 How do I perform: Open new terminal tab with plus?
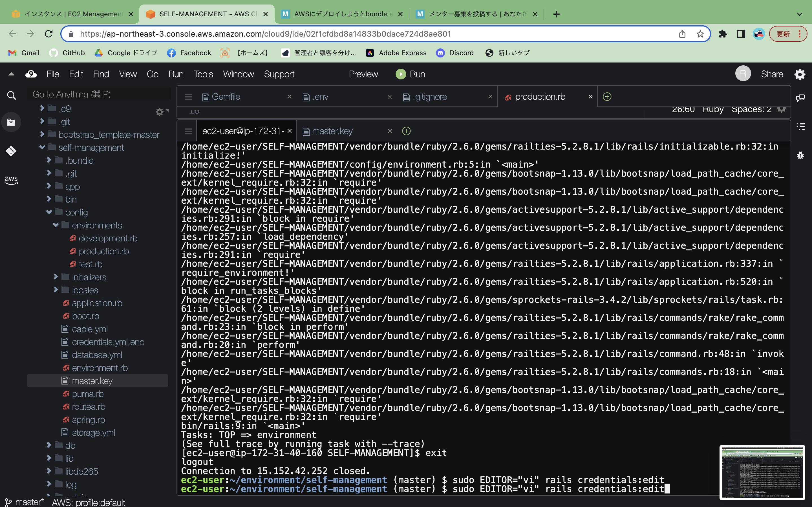406,131
